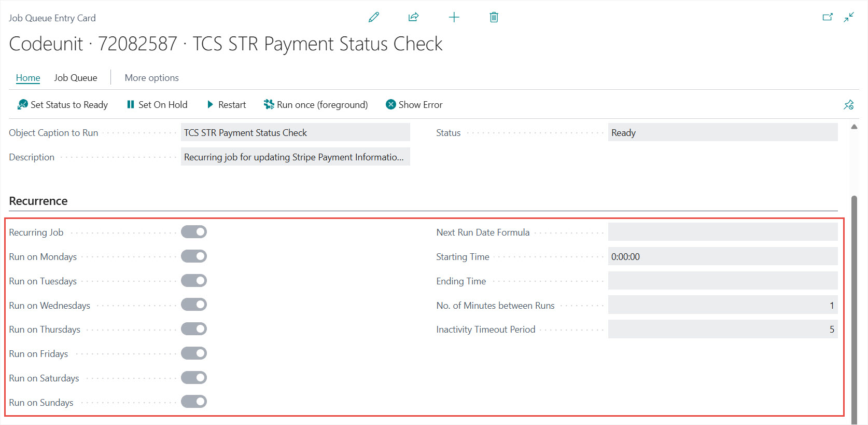The width and height of the screenshot is (868, 425).
Task: Click the pin action bar icon
Action: click(x=848, y=105)
